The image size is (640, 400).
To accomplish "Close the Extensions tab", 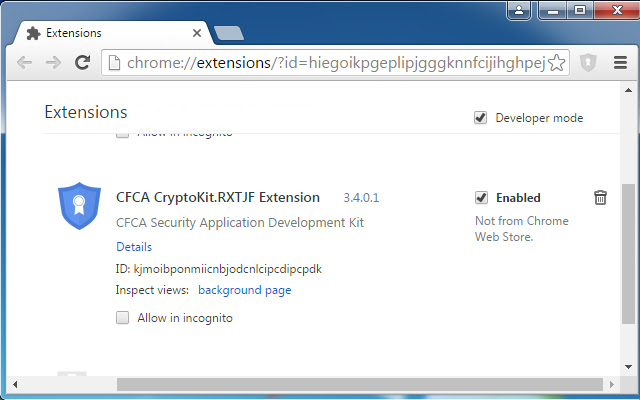I will tap(197, 33).
